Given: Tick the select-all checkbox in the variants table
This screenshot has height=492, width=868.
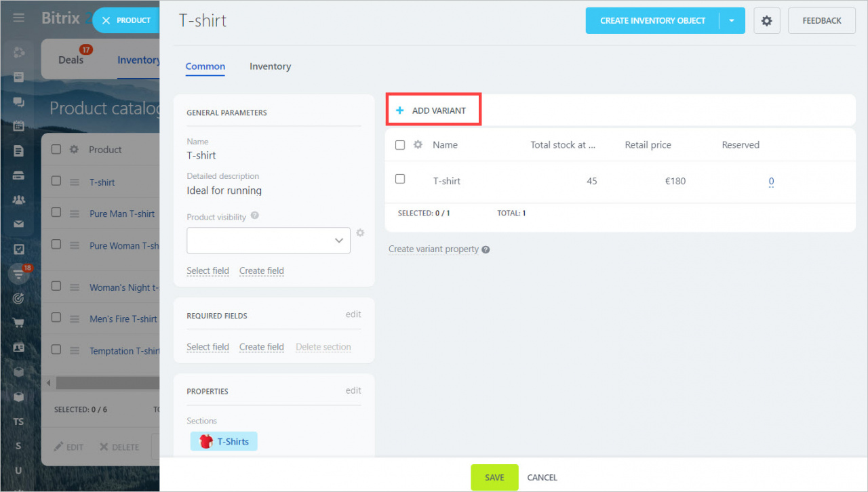Looking at the screenshot, I should tap(400, 145).
